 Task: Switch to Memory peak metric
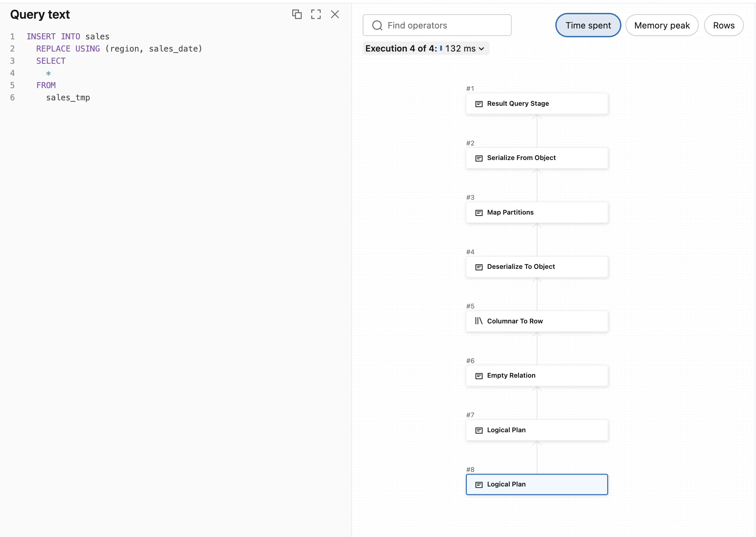[661, 25]
